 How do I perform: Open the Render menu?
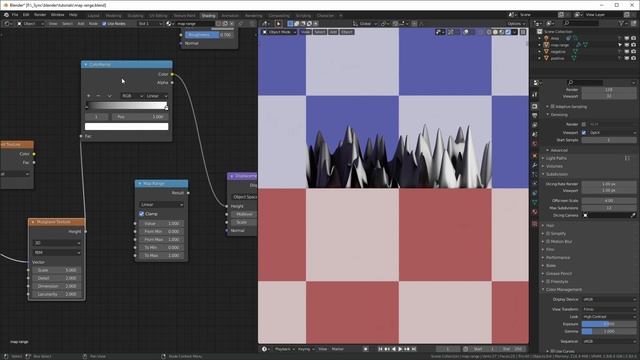coord(40,15)
